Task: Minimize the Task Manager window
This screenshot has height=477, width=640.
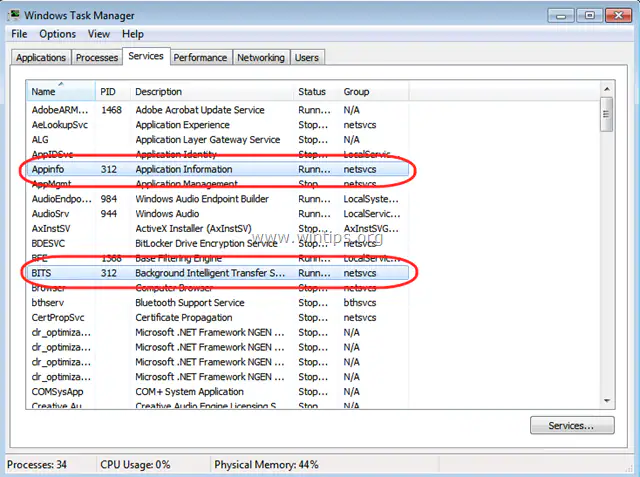Action: (x=561, y=16)
